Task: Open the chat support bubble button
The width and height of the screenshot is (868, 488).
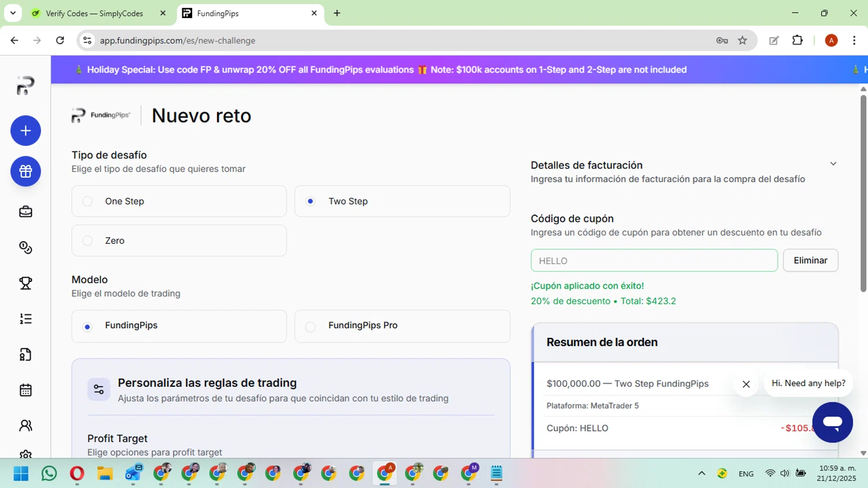Action: click(832, 423)
